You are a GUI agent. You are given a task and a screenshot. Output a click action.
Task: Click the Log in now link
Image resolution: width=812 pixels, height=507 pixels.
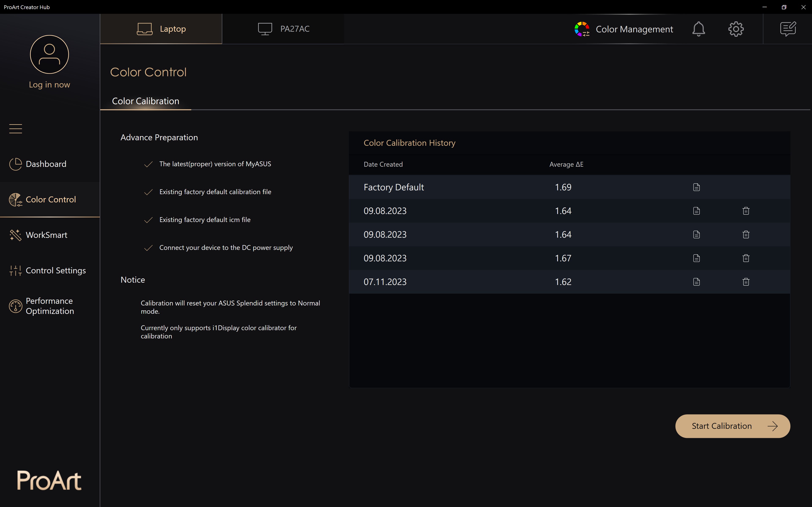(49, 84)
